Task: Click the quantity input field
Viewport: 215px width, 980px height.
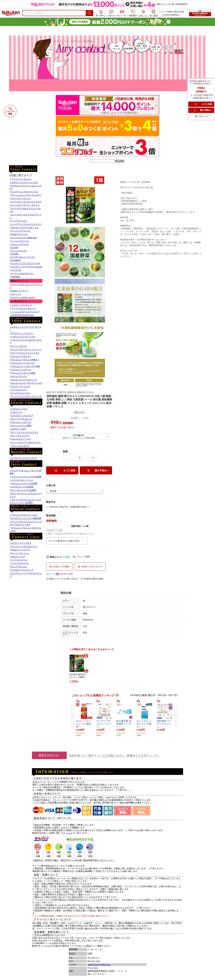Action: 79,458
